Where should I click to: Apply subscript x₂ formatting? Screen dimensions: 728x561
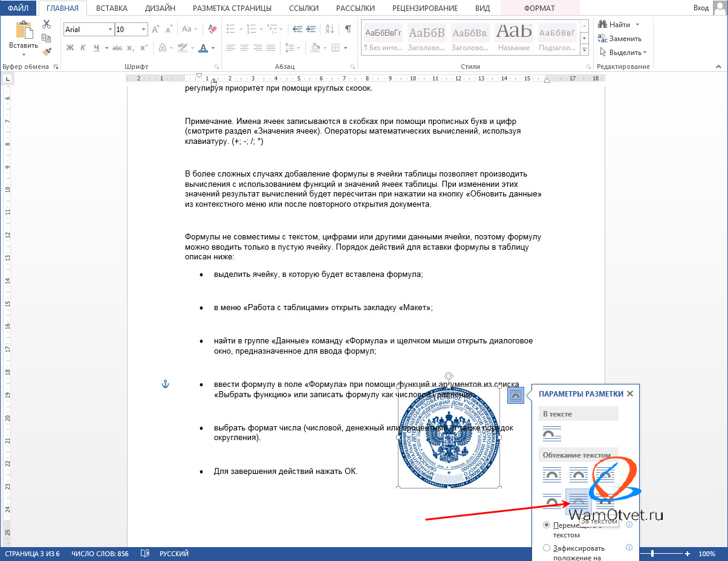click(x=130, y=48)
